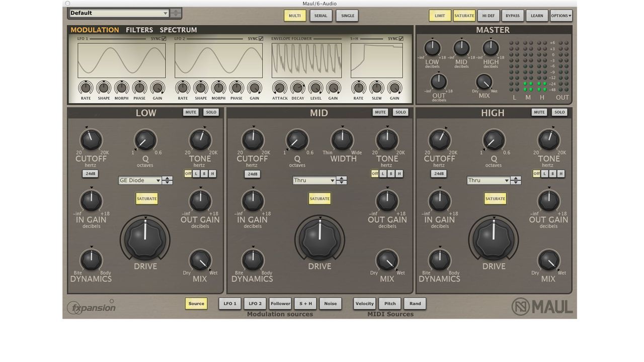Click the stepper beside the HIGH band Thru dropdown
The height and width of the screenshot is (362, 644).
tap(516, 180)
